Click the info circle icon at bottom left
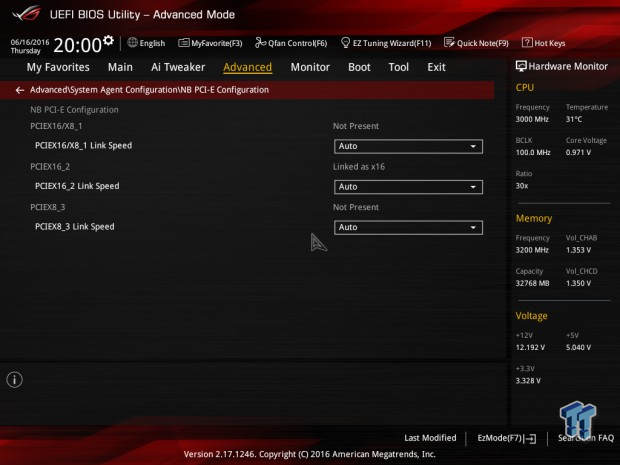This screenshot has height=465, width=620. 15,380
